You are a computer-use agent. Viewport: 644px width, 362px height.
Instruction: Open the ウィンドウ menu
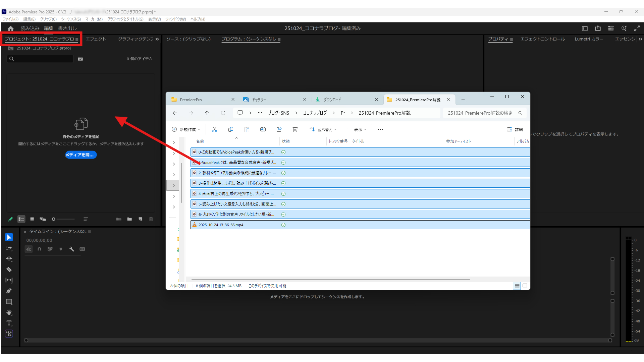click(x=175, y=19)
